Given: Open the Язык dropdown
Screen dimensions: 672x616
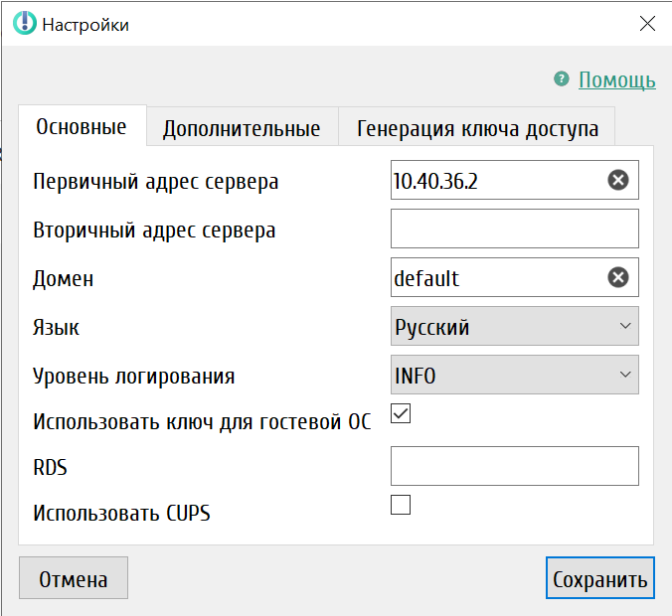Looking at the screenshot, I should tap(514, 326).
